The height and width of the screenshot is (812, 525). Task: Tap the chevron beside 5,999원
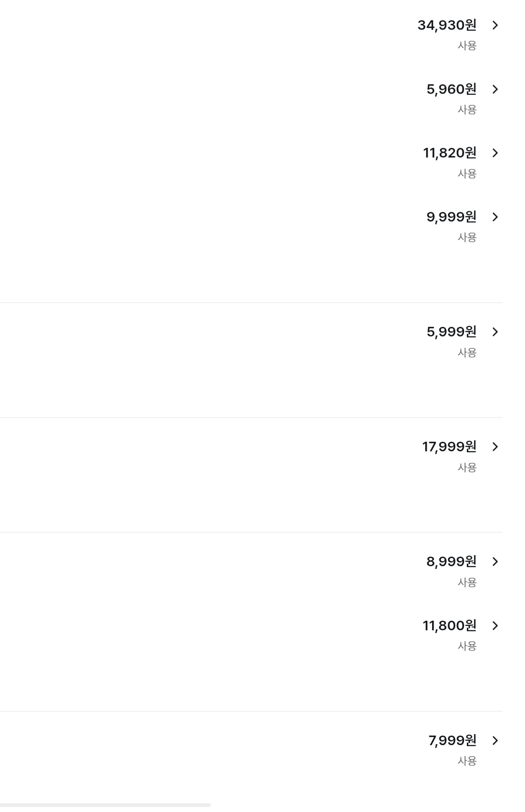click(495, 332)
